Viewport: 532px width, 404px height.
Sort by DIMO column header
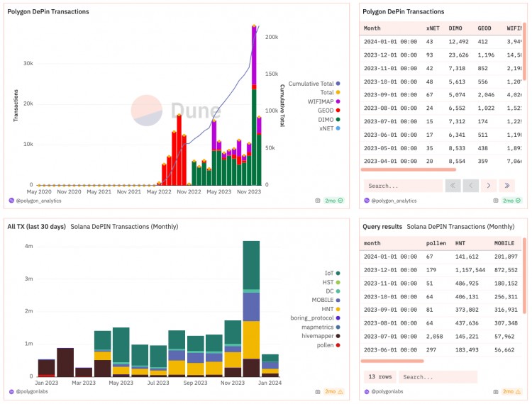(x=455, y=28)
